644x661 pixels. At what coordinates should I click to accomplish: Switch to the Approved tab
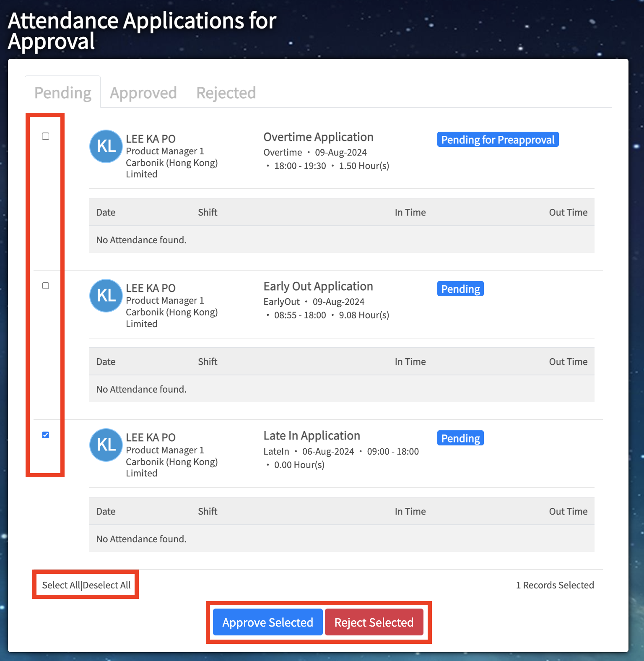[143, 93]
